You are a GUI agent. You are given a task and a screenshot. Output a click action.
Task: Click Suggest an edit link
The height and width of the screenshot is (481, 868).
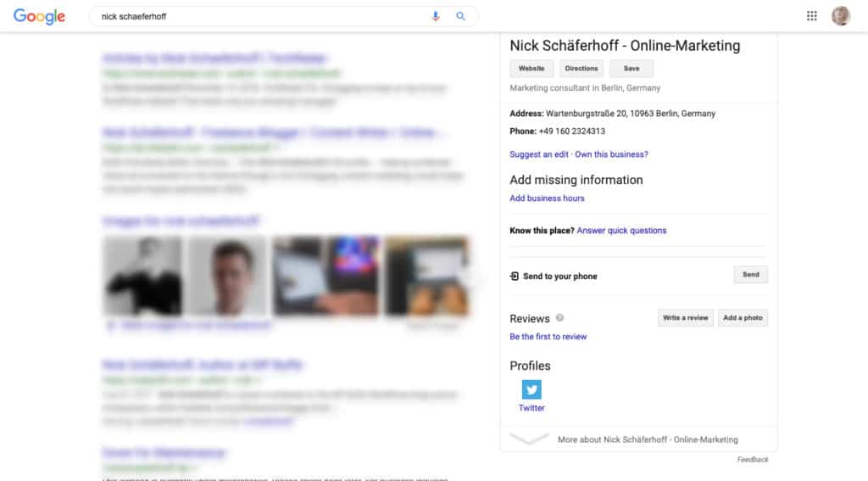point(539,154)
